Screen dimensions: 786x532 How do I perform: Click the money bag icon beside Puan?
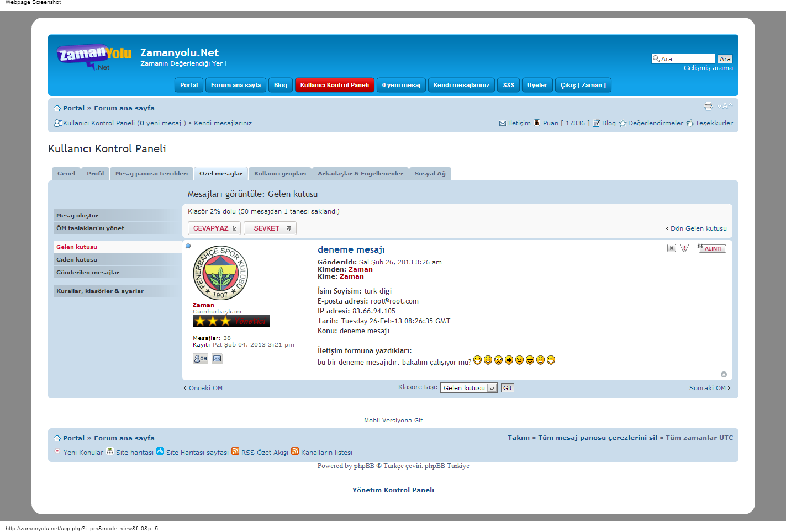[537, 123]
